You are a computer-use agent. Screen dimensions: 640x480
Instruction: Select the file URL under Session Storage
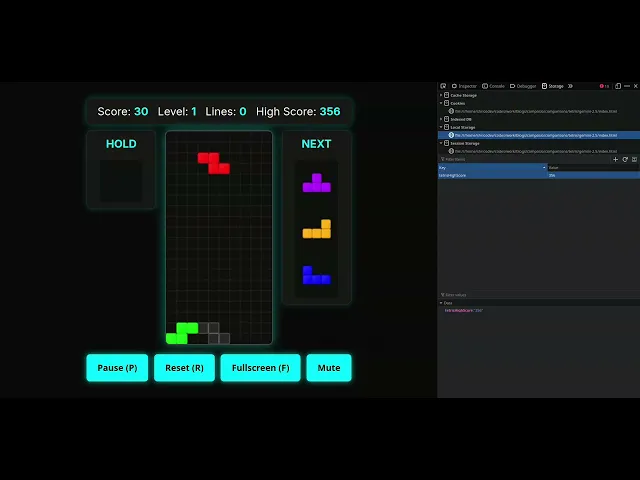click(x=536, y=151)
